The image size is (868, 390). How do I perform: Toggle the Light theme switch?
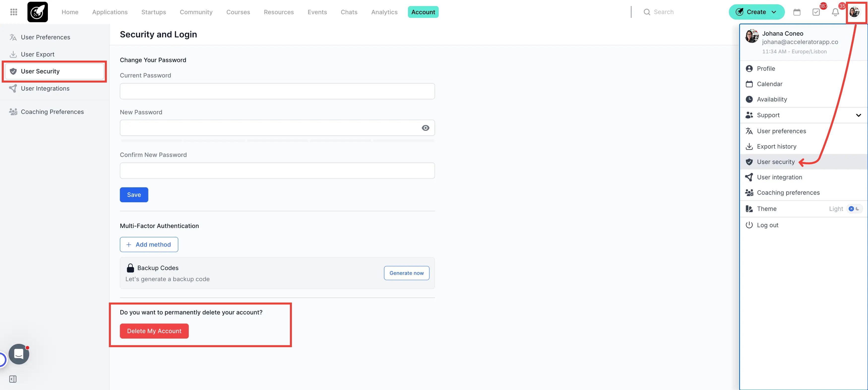854,209
